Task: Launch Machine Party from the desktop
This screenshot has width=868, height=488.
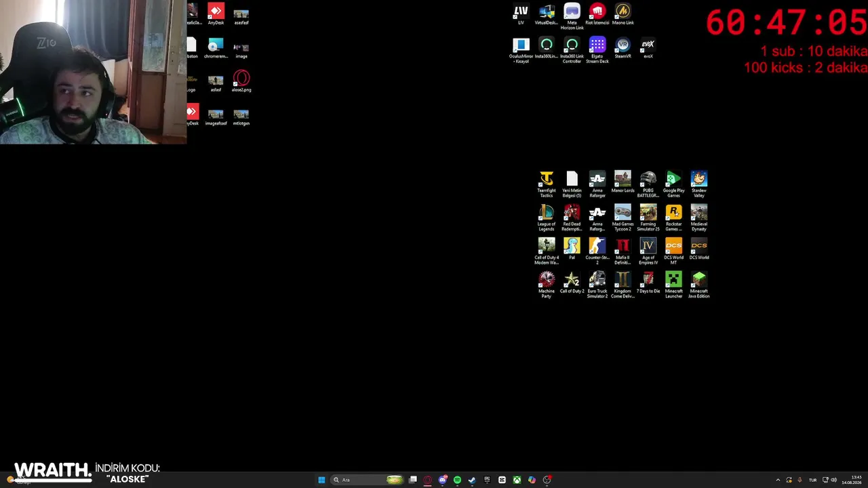Action: point(546,285)
